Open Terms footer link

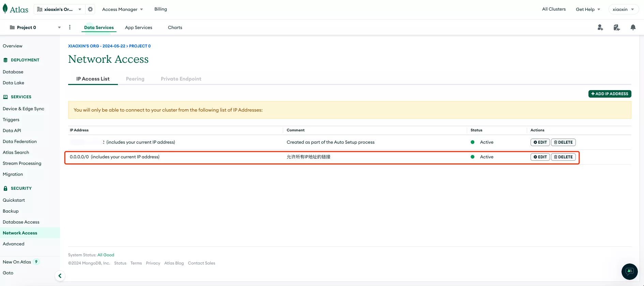point(136,263)
